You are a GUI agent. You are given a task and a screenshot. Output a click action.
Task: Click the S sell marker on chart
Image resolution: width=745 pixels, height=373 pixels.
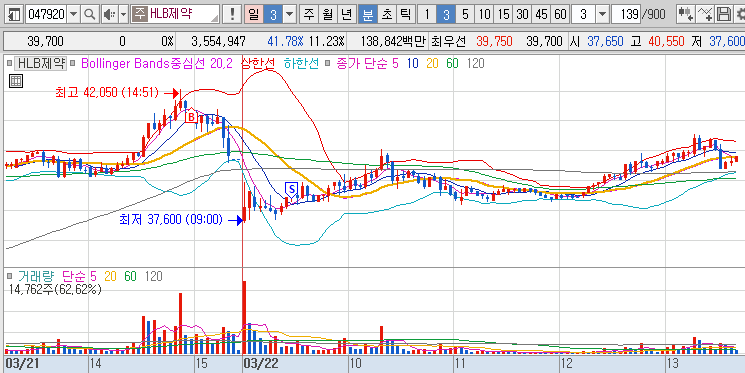tap(291, 190)
